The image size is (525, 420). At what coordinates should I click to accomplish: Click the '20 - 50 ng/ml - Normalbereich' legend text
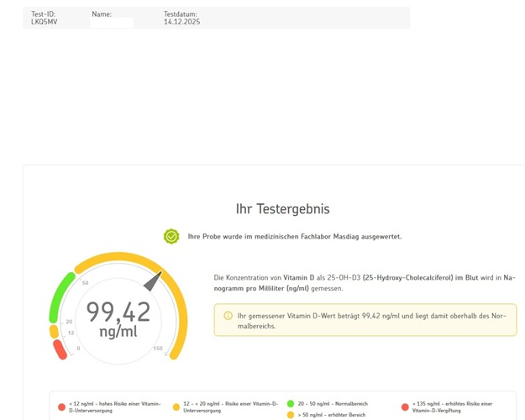coord(333,404)
